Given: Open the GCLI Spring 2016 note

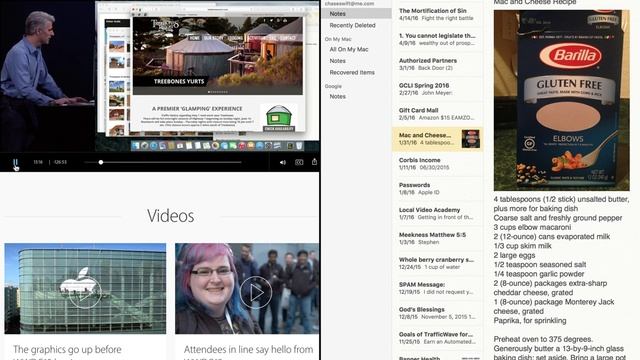Looking at the screenshot, I should point(438,89).
